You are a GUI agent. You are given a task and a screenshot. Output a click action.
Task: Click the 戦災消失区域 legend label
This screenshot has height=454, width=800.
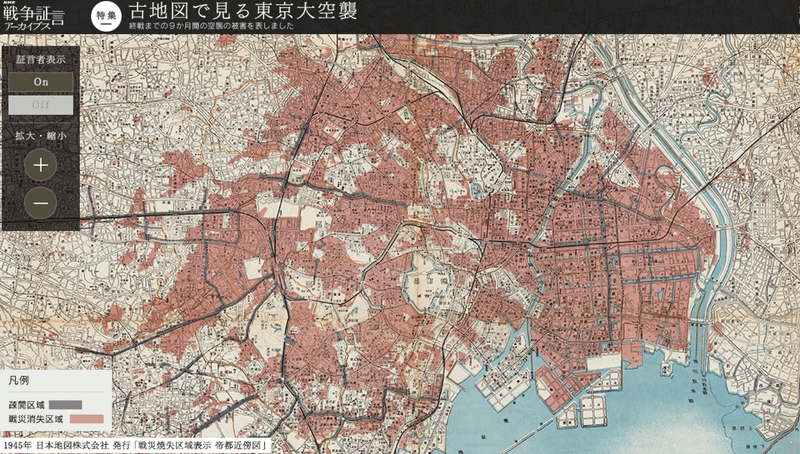click(36, 419)
